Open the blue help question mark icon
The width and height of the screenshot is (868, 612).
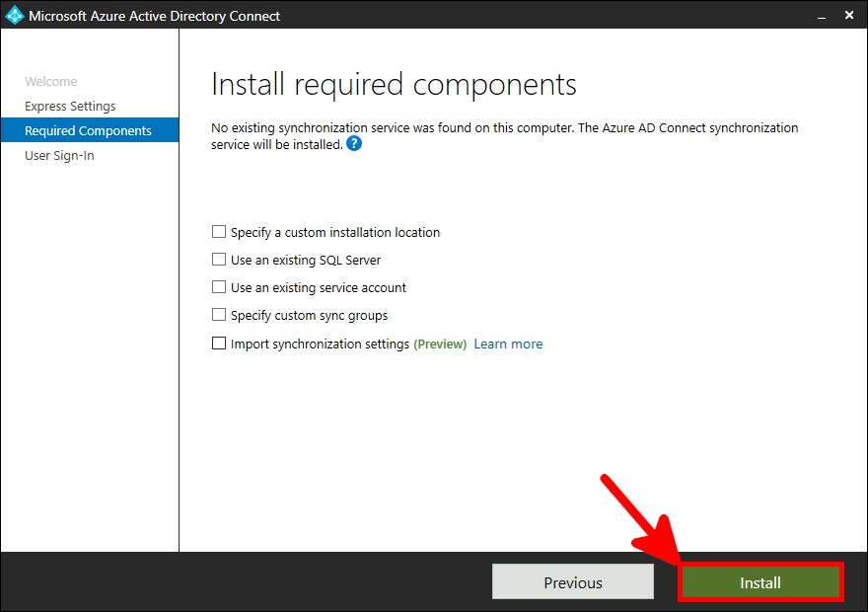353,144
